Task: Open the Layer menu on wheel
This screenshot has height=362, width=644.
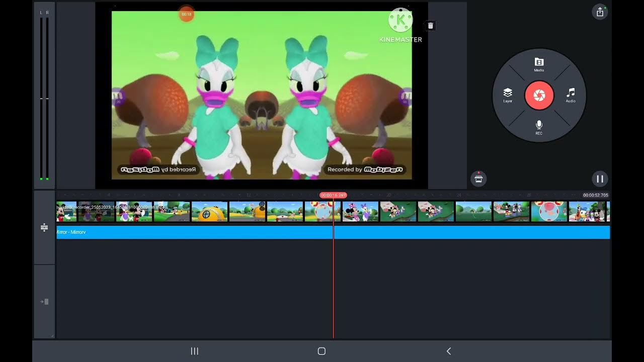Action: tap(508, 95)
